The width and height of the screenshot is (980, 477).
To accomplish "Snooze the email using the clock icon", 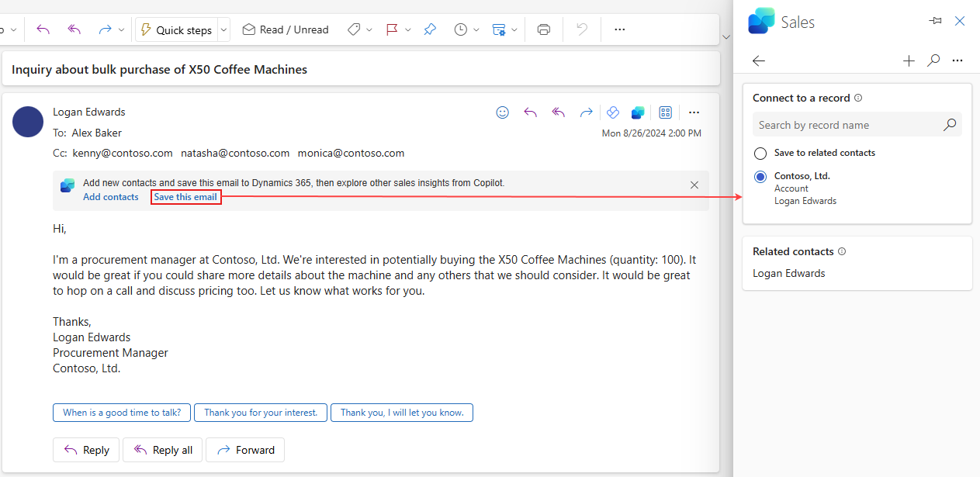I will (461, 29).
